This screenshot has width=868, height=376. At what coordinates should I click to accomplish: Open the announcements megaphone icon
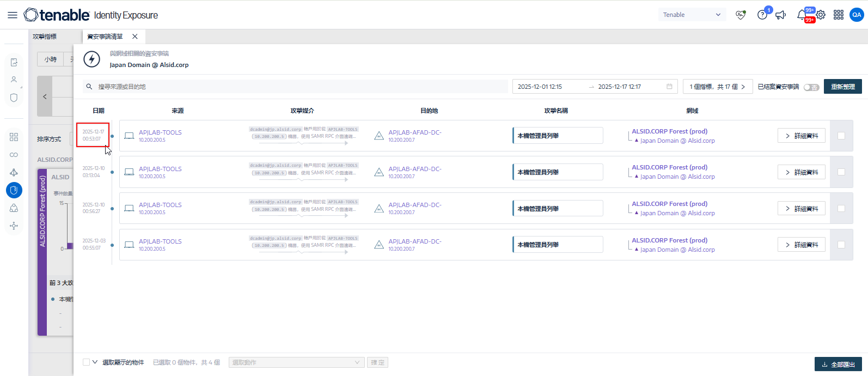click(x=781, y=15)
